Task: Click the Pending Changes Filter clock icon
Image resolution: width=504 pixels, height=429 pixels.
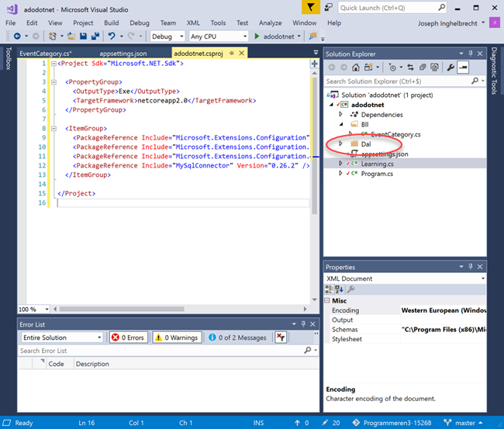Action: pyautogui.click(x=392, y=67)
